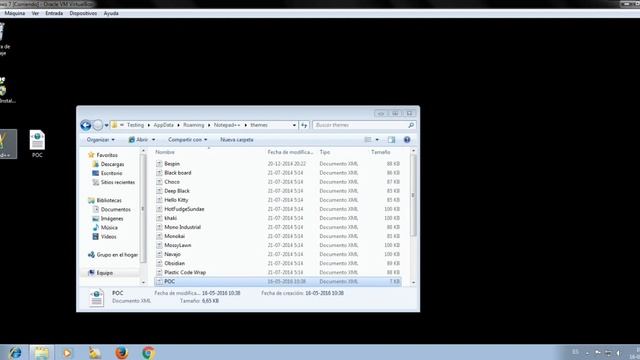Open Vídeos library
640x360 pixels.
click(x=108, y=236)
